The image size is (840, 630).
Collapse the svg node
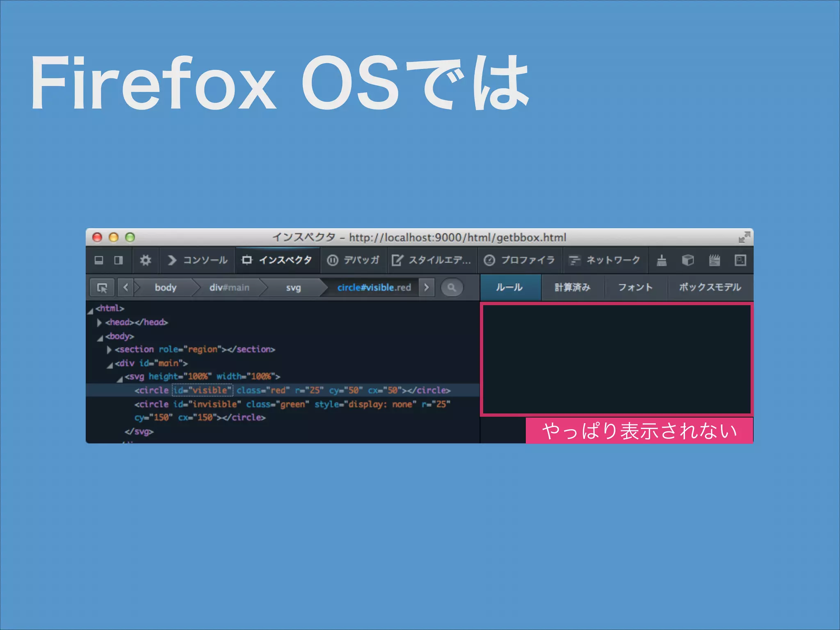coord(120,379)
